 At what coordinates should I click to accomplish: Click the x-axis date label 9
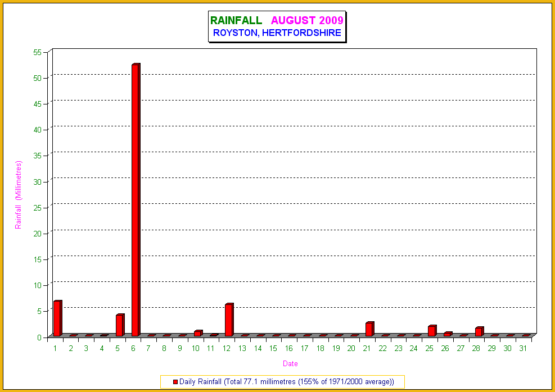pyautogui.click(x=180, y=349)
